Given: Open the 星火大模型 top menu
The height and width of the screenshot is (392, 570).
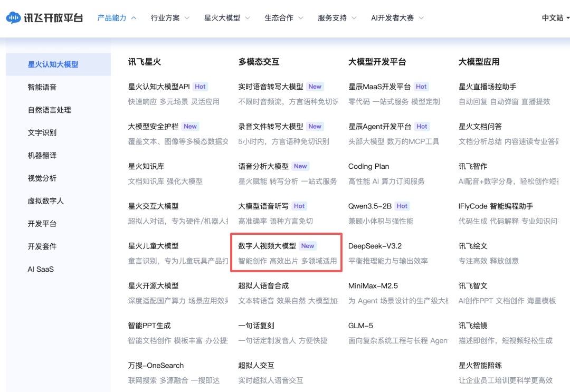Looking at the screenshot, I should tap(222, 18).
